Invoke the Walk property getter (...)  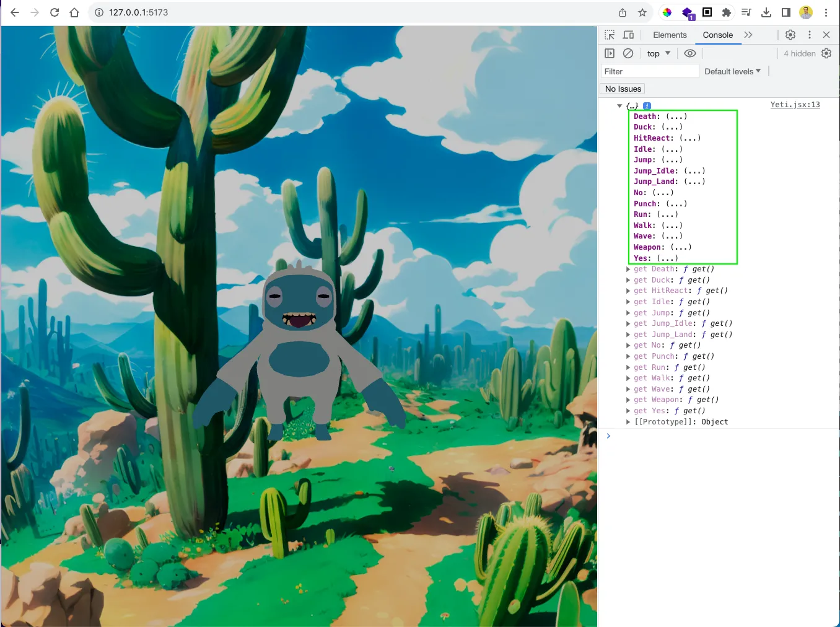tap(672, 226)
